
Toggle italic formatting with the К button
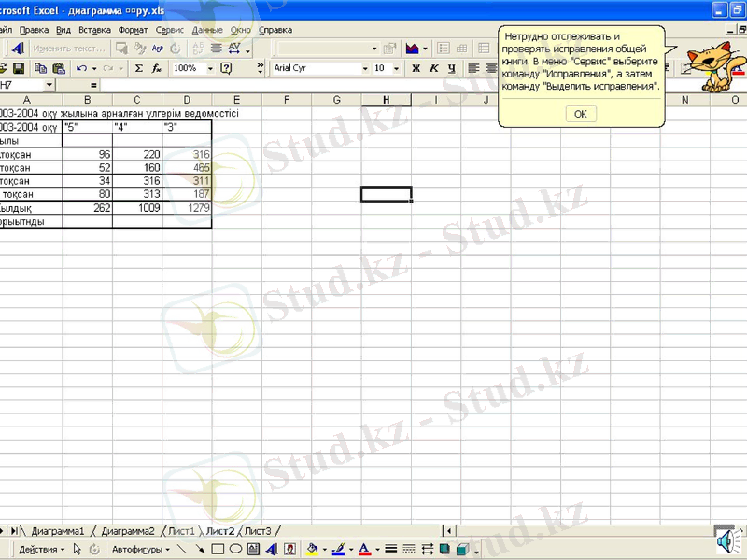click(x=436, y=68)
